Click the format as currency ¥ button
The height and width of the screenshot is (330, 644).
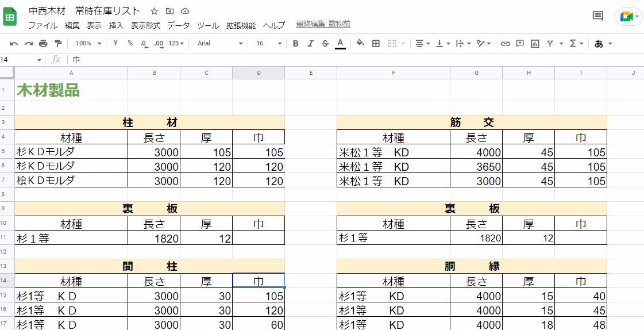[115, 44]
